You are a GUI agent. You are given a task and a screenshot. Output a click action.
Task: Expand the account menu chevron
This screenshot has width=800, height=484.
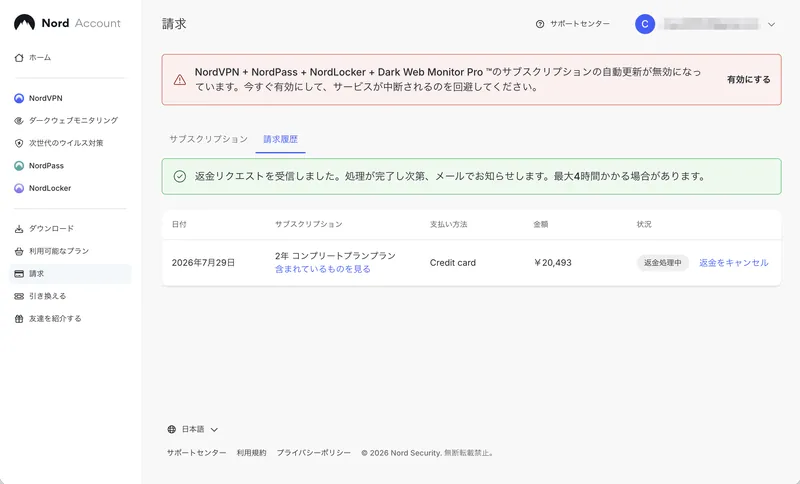pos(771,24)
